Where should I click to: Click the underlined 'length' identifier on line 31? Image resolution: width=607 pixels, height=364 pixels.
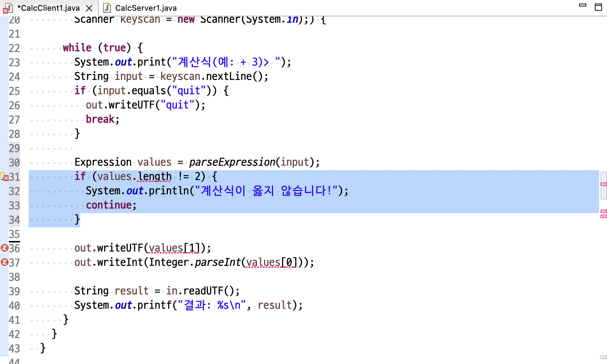155,176
